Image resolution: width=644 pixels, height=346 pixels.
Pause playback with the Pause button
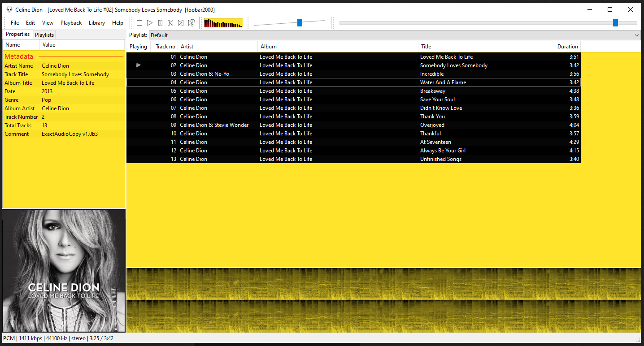click(x=160, y=23)
